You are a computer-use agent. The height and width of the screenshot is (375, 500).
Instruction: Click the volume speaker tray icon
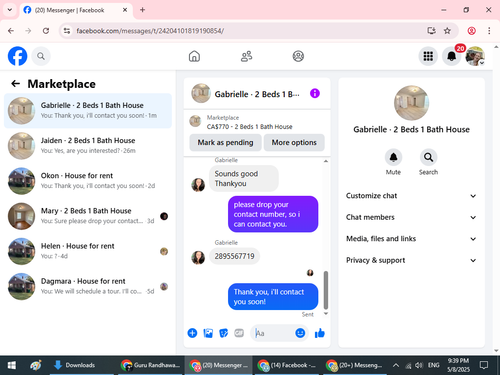point(419,365)
